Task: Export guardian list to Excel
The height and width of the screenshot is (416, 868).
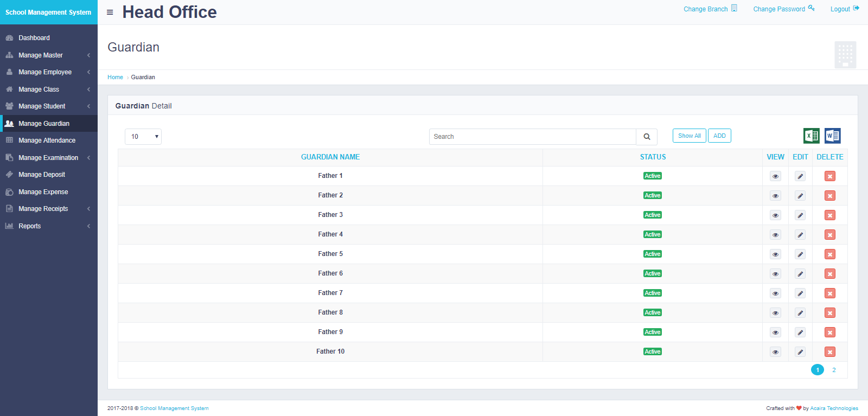Action: pos(811,136)
